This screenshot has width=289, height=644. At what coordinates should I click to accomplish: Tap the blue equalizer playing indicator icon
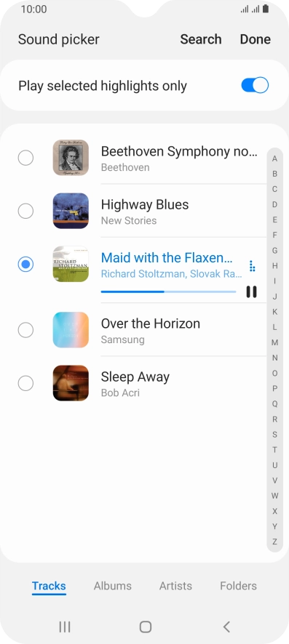pos(252,266)
